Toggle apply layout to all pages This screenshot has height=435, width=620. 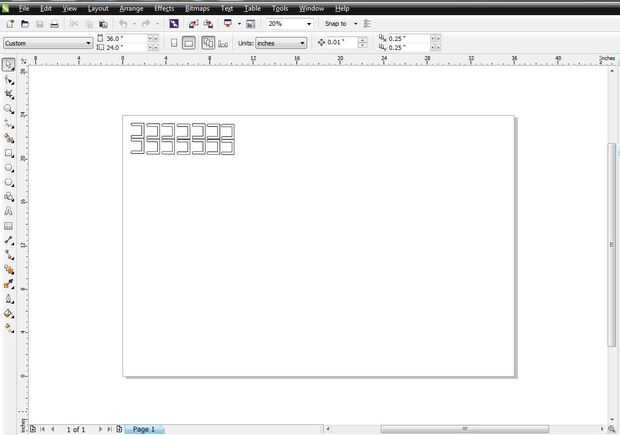208,43
